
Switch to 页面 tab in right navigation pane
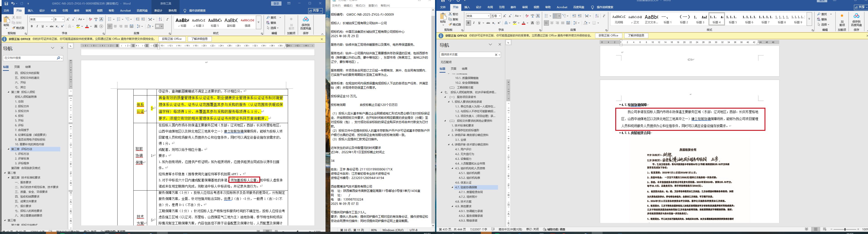click(x=453, y=69)
